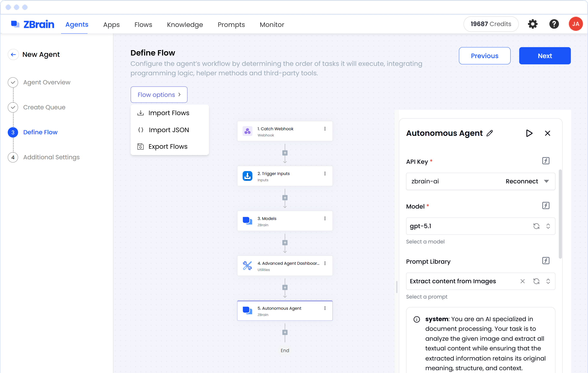
Task: Refresh the gpt-5.1 model selection
Action: coord(536,226)
